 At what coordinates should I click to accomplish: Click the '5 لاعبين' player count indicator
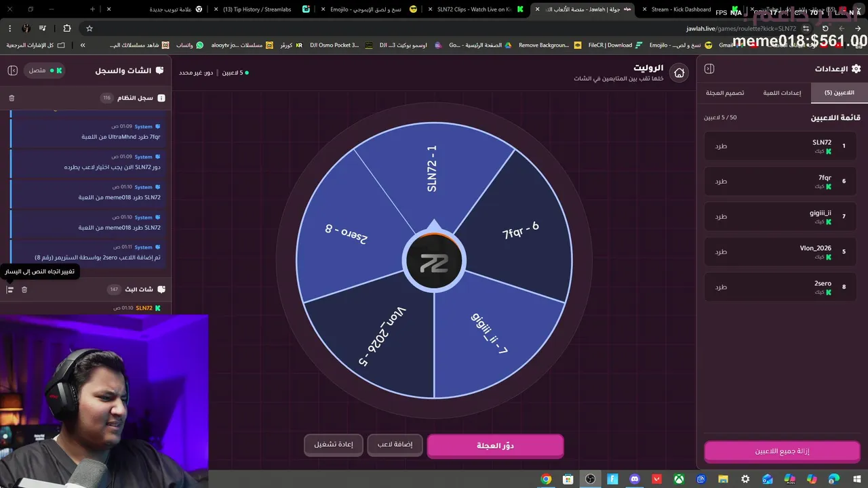click(235, 73)
